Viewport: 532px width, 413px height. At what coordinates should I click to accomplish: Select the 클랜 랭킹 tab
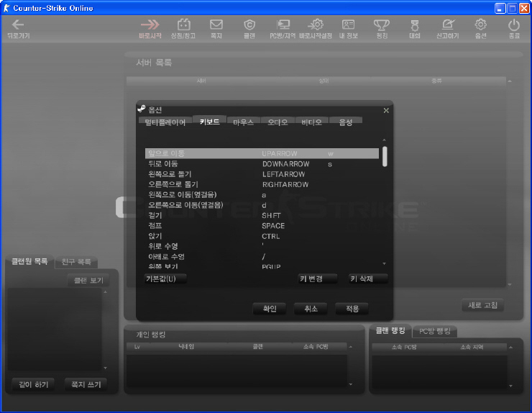pos(390,330)
